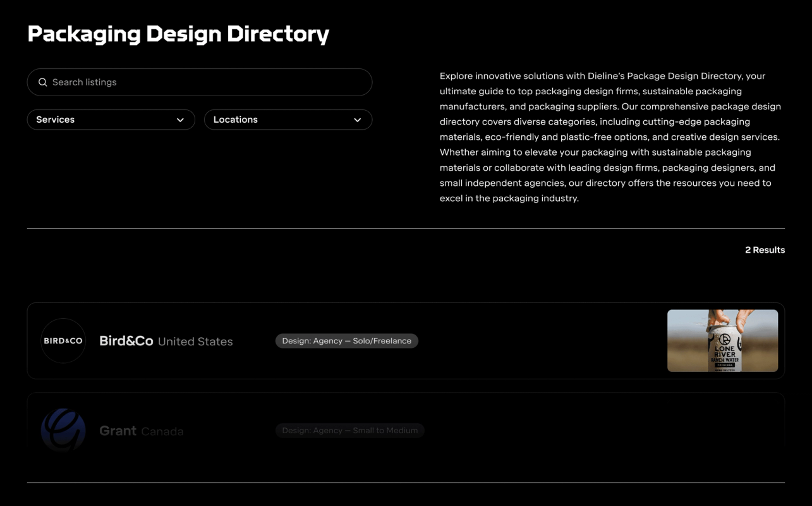Screen dimensions: 812x506
Task: Click the United States location text
Action: point(195,342)
